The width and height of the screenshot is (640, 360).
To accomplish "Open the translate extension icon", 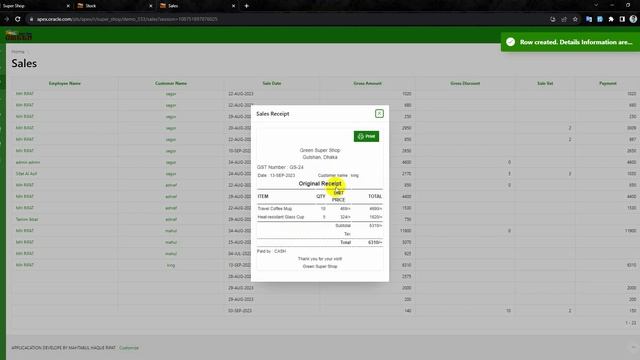I will click(x=589, y=19).
